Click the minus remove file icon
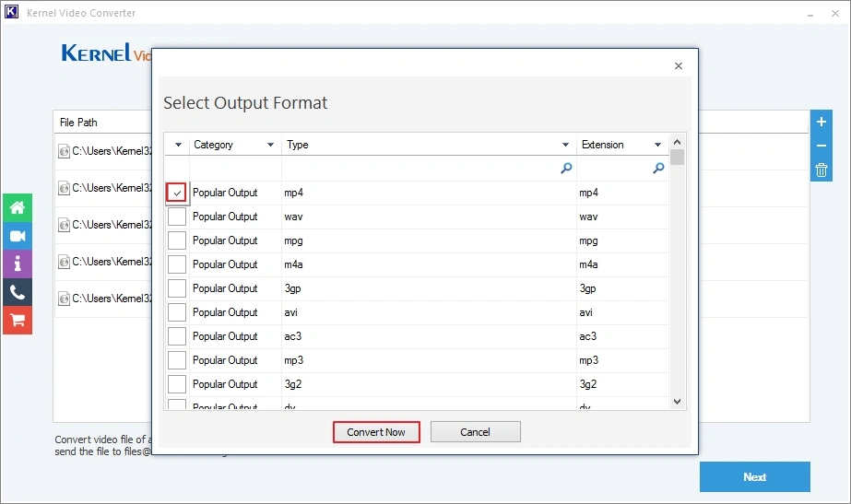The height and width of the screenshot is (504, 851). coord(821,146)
